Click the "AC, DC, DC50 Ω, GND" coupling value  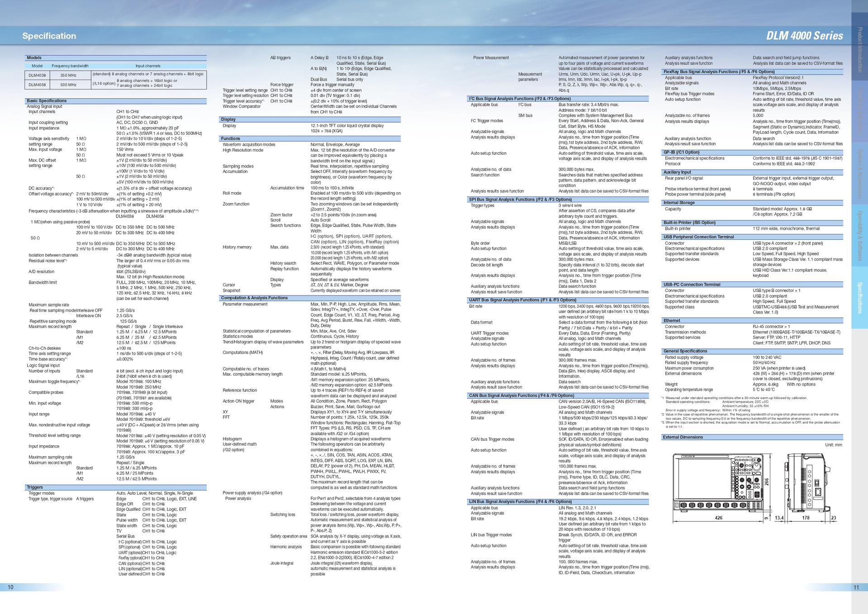[137, 123]
